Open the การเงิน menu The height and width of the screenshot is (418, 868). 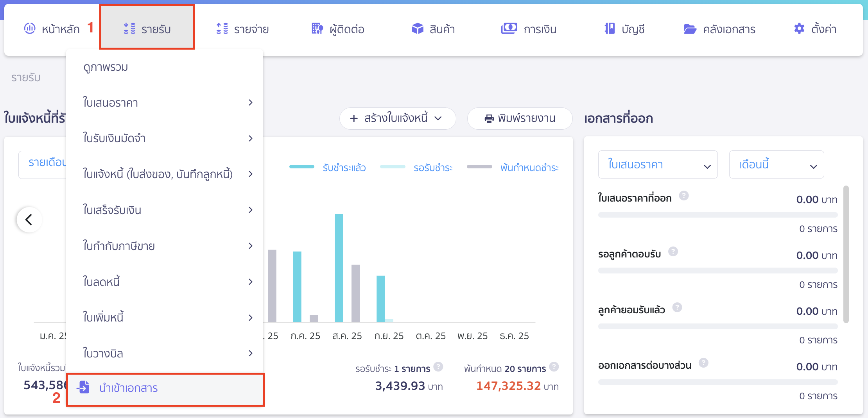(529, 29)
